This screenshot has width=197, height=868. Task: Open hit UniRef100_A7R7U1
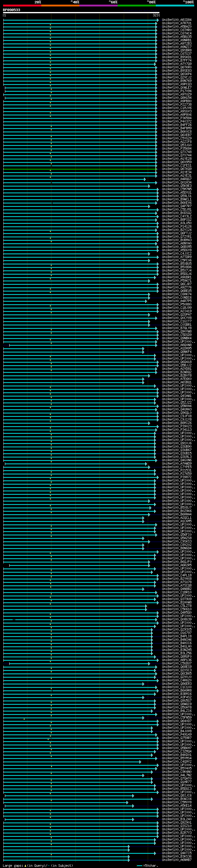[x=177, y=23]
